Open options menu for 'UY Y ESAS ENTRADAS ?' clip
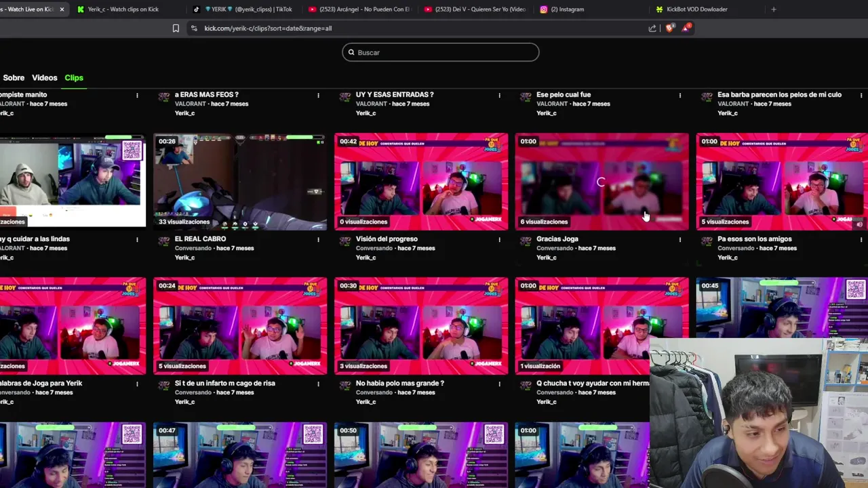Image resolution: width=868 pixels, height=488 pixels. [499, 95]
